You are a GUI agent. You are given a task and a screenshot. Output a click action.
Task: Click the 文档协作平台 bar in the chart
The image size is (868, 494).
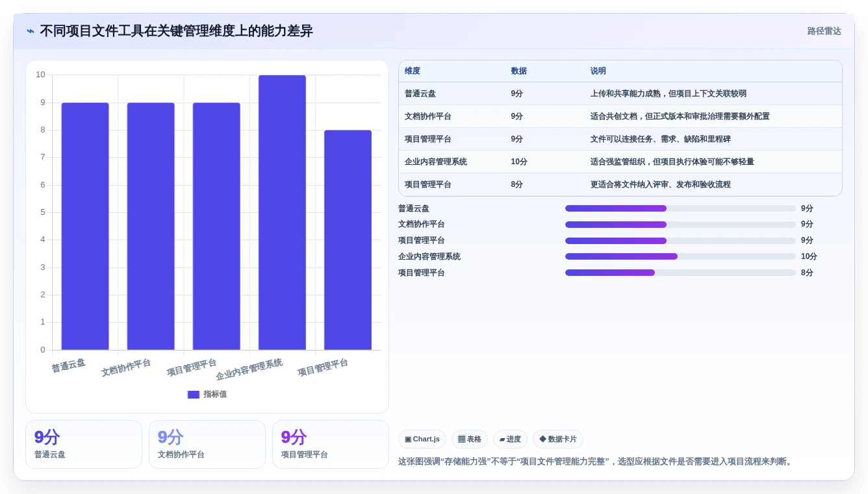(151, 227)
